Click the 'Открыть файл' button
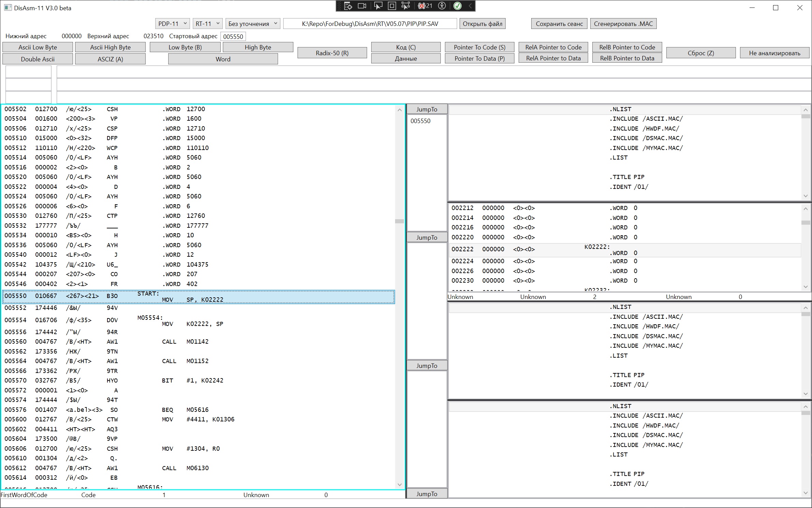This screenshot has width=812, height=508. pyautogui.click(x=482, y=24)
